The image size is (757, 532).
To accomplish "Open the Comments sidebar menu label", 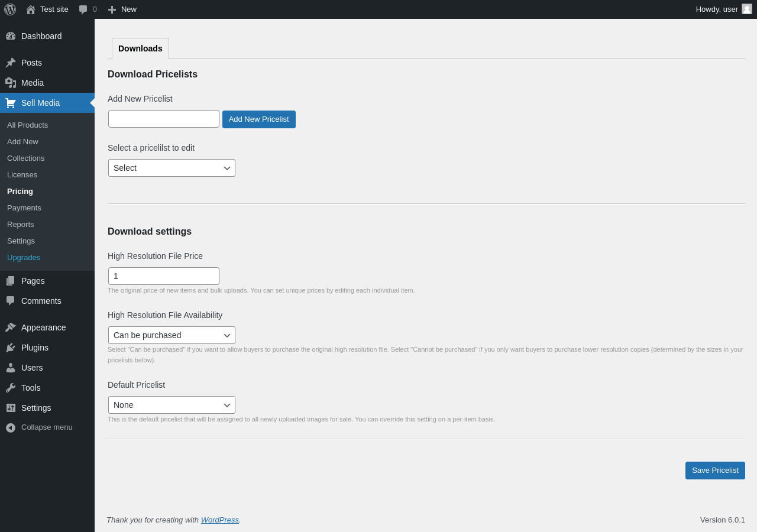I will point(41,301).
